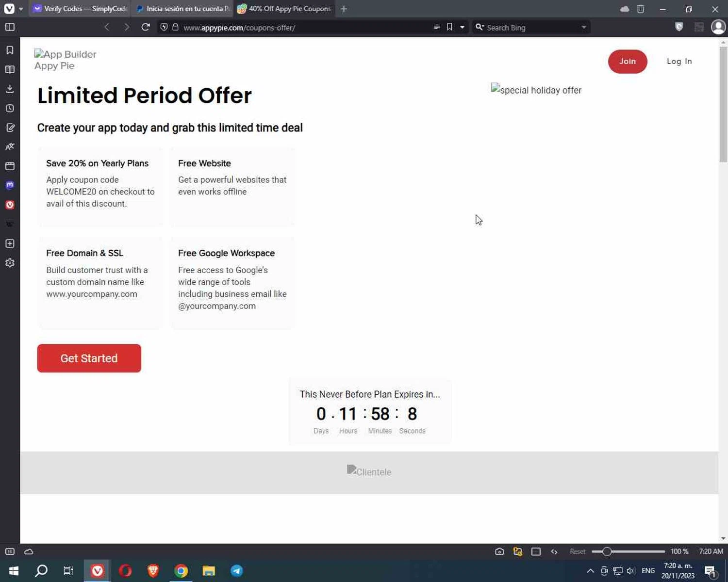Viewport: 728px width, 582px height.
Task: Open the Downloads panel
Action: (10, 89)
